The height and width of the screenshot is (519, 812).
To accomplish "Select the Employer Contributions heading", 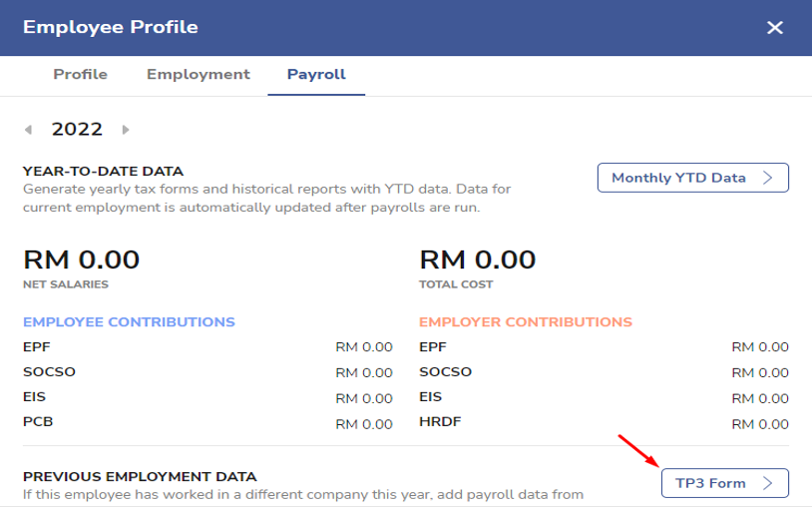I will (x=525, y=322).
